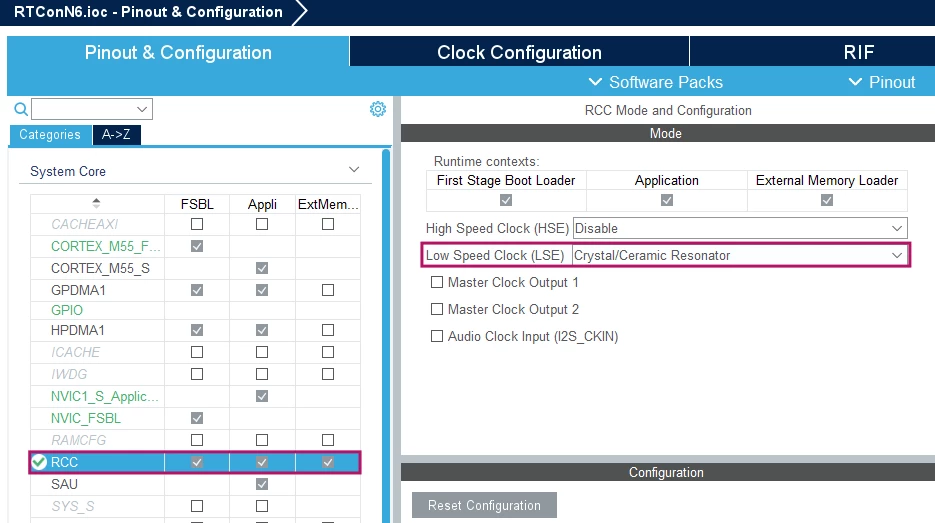Select the CORTEX_M55_S peripheral
Screen dimensions: 935x523
tap(100, 268)
